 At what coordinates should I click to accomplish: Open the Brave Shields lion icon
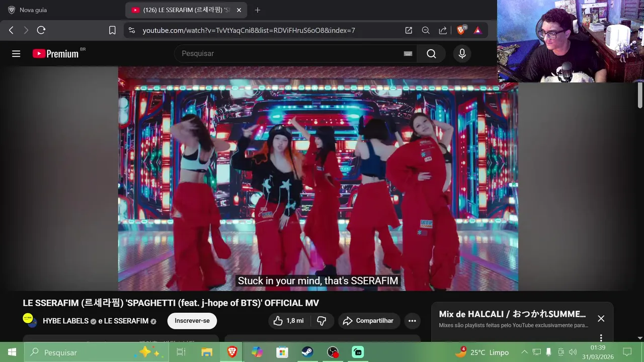tap(461, 30)
